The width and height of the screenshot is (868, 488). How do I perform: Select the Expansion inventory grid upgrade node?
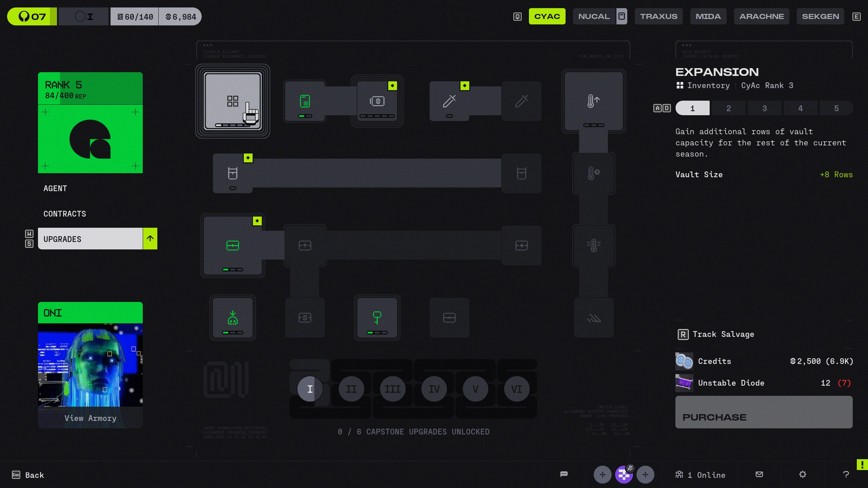point(233,101)
